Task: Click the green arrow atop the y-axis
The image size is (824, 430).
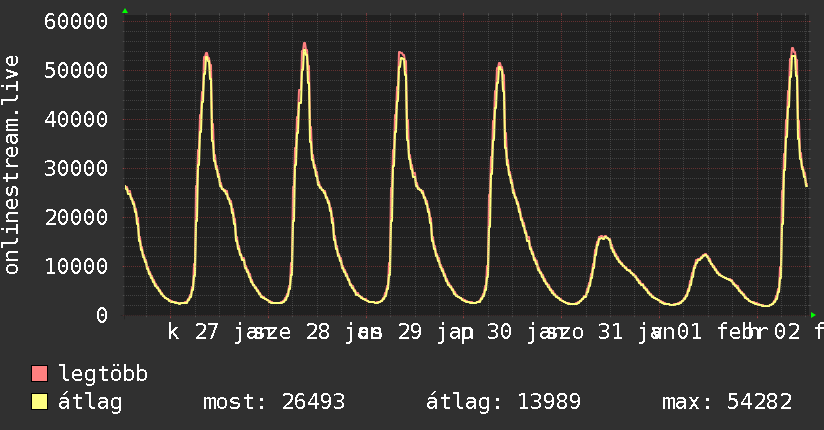Action: (125, 11)
